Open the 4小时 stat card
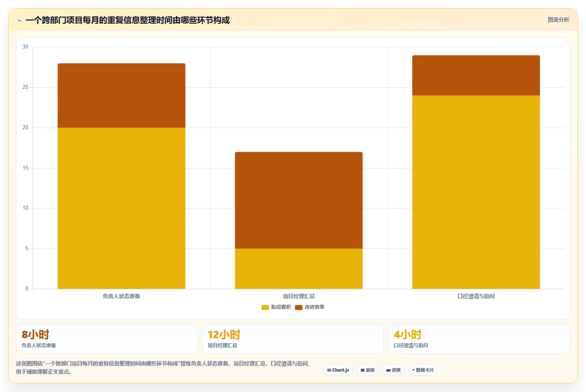The height and width of the screenshot is (392, 586). pyautogui.click(x=479, y=339)
